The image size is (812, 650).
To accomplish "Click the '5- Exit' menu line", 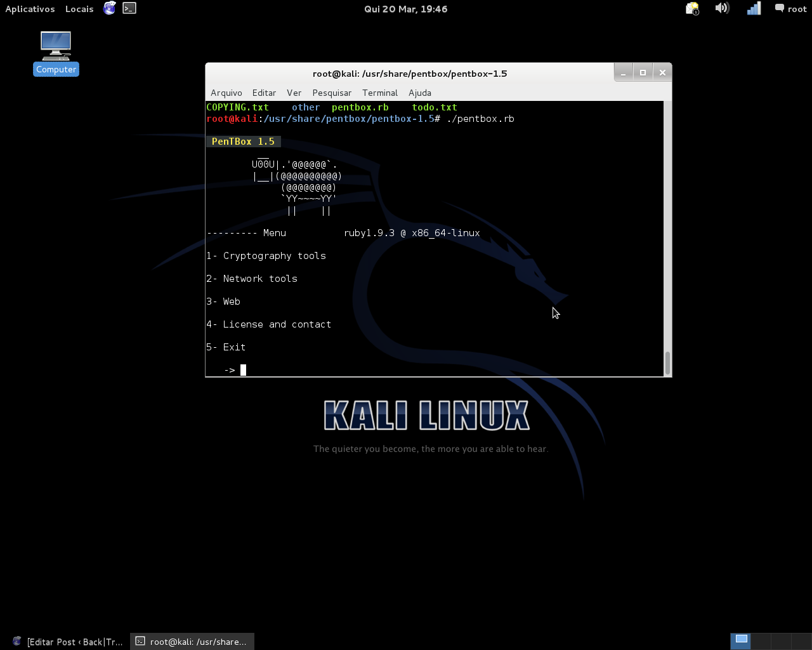I will point(226,347).
